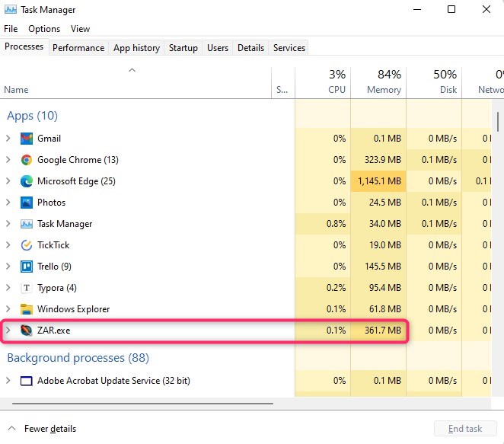This screenshot has width=504, height=444.
Task: Click the Adobe Acrobat Update Service icon
Action: click(27, 381)
